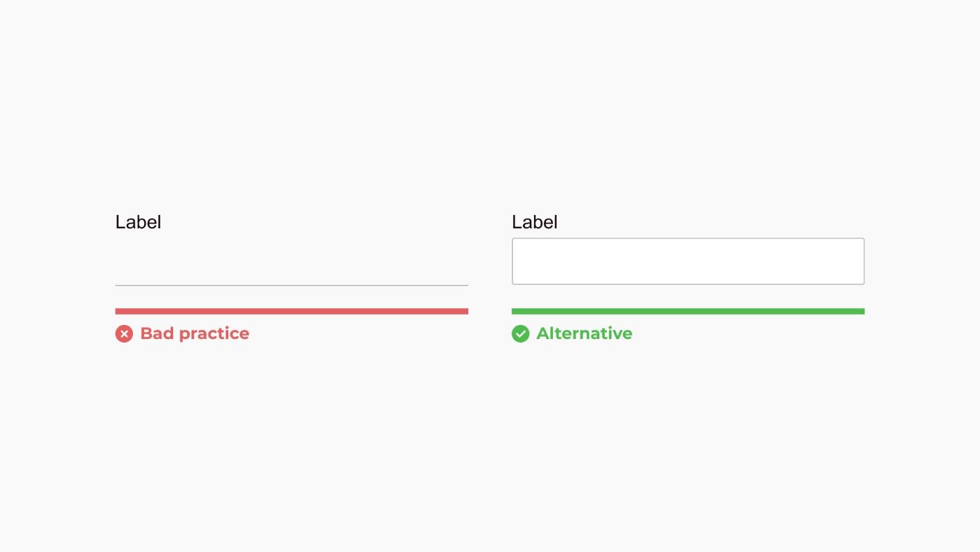Click the Label above the bordered input
Image resolution: width=980 pixels, height=552 pixels.
535,222
